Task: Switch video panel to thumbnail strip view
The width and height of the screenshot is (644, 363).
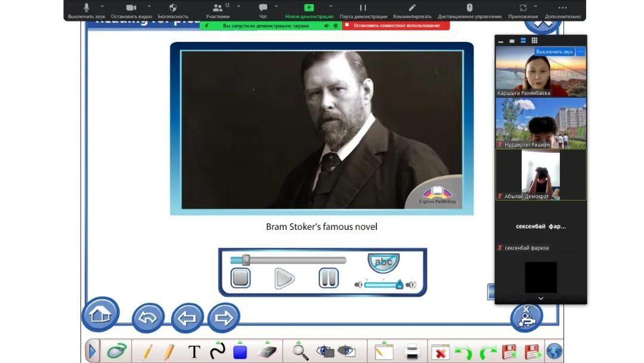Action: pyautogui.click(x=524, y=41)
